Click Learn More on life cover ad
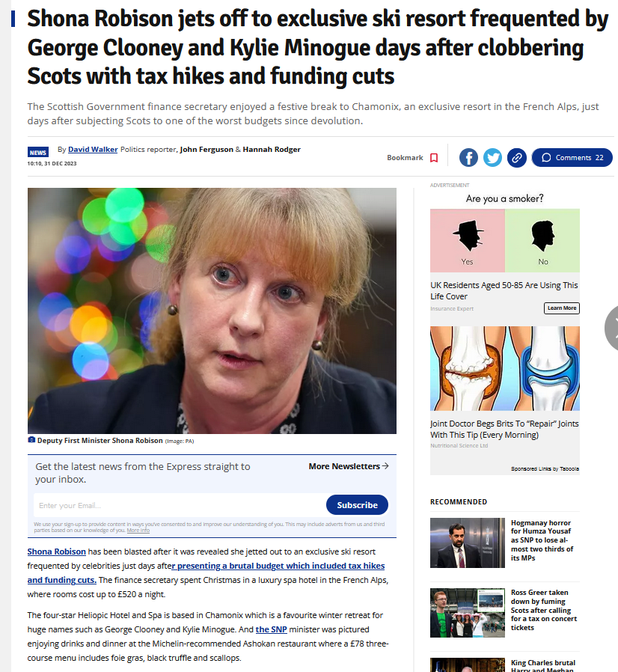 point(561,308)
